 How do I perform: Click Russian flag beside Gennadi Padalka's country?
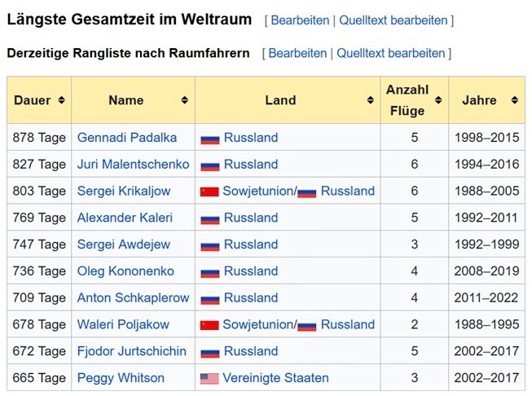point(210,139)
